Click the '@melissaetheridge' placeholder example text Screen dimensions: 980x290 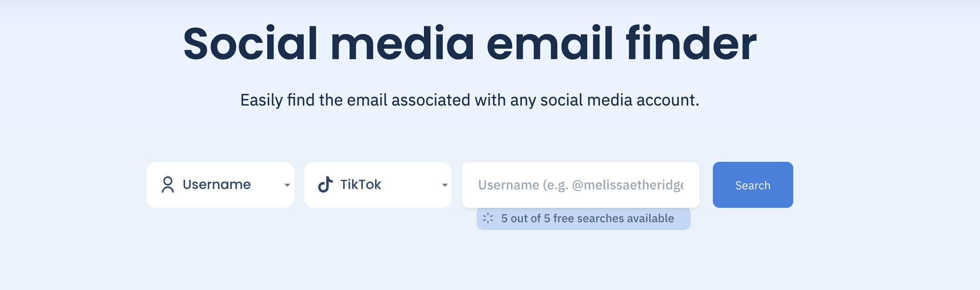click(628, 185)
